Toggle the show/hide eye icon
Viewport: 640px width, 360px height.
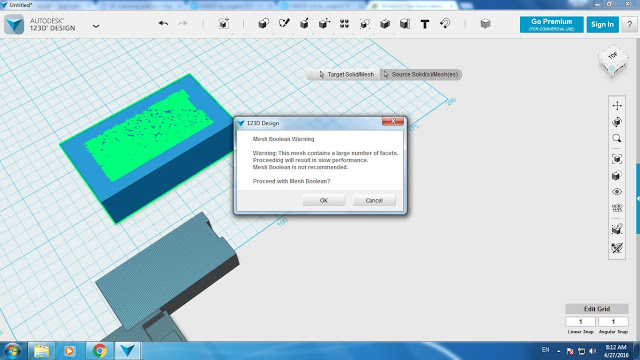[617, 192]
